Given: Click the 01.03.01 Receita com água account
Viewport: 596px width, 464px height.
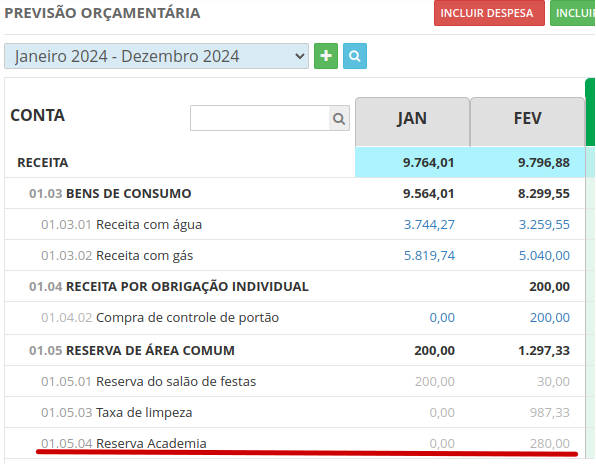Looking at the screenshot, I should 121,225.
